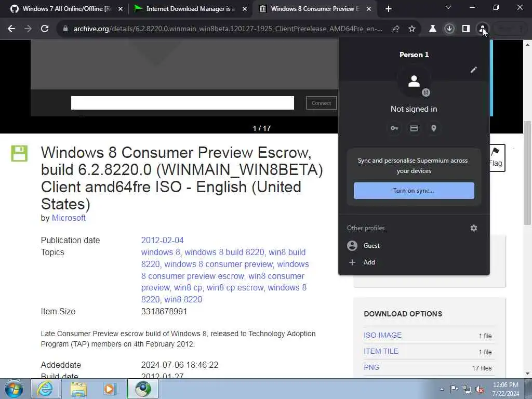Click the scrollbar up arrow
This screenshot has width=532, height=399.
click(x=528, y=45)
